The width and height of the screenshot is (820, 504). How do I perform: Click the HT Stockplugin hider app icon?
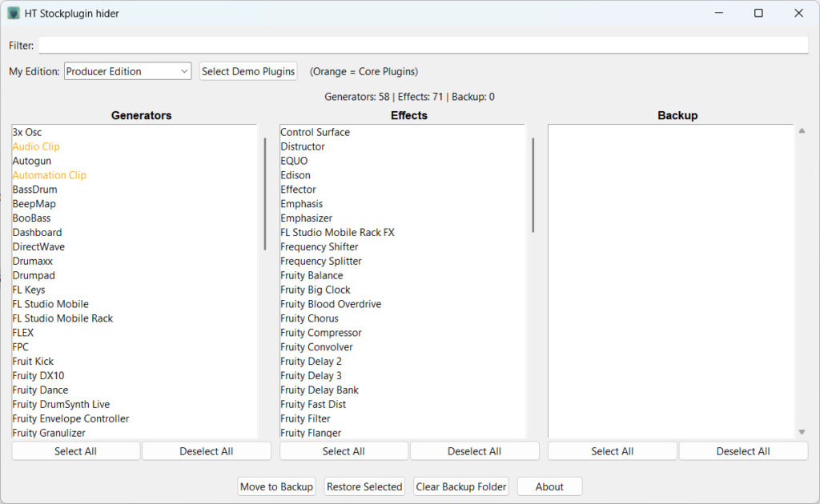point(14,14)
